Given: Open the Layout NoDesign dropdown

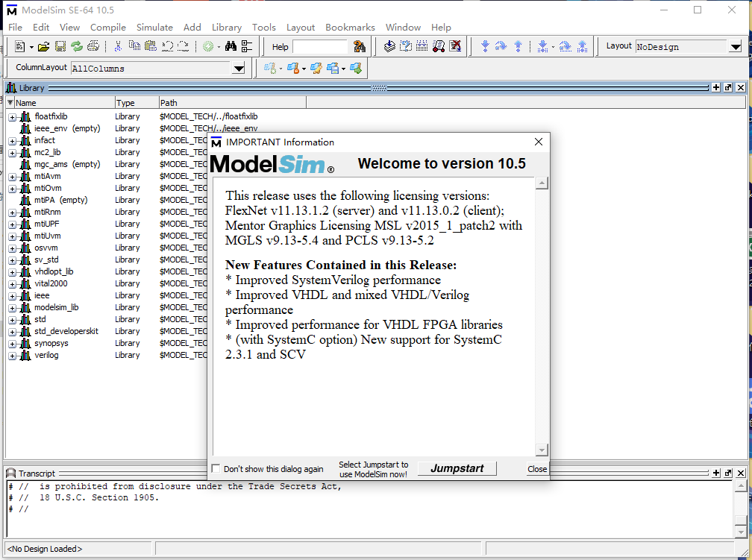Looking at the screenshot, I should point(735,46).
